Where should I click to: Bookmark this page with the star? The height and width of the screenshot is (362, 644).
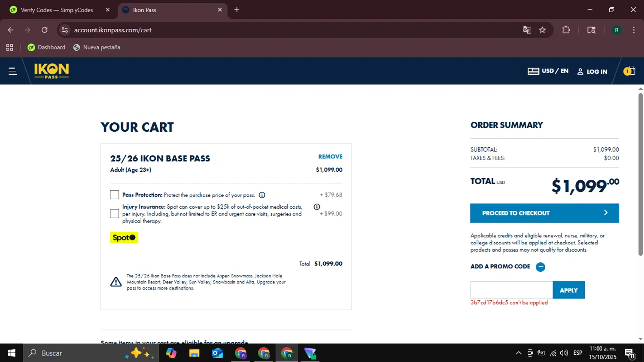click(542, 30)
